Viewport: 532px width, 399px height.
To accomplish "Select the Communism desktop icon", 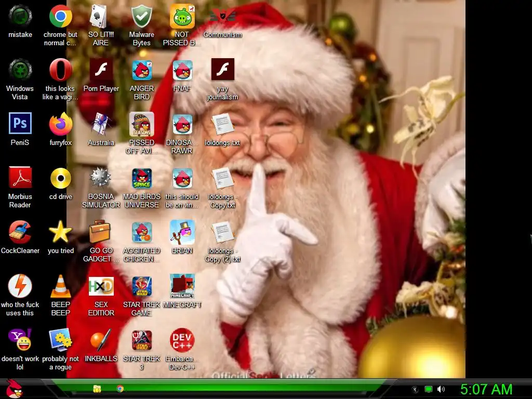I will (x=222, y=16).
